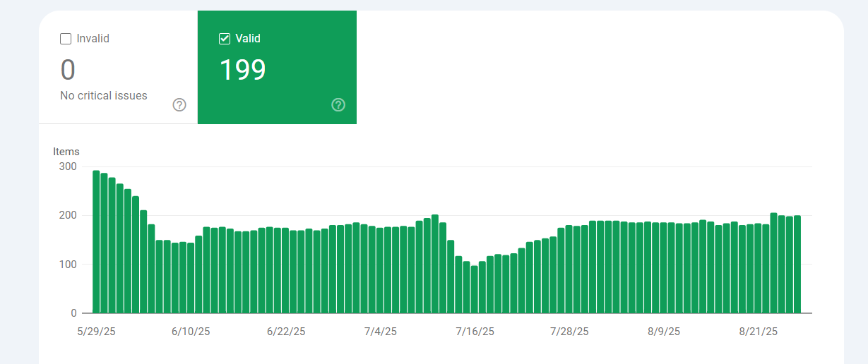Enable the Invalid checkbox
Screen dimensions: 868x364
tap(66, 39)
